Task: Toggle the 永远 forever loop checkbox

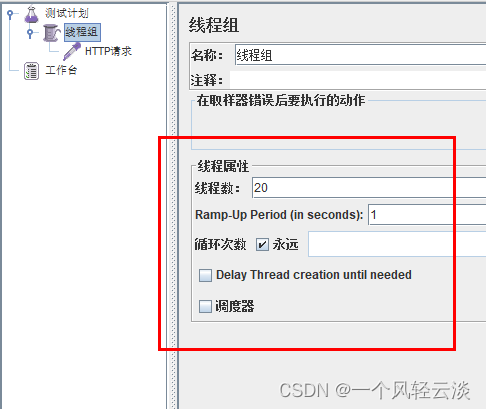Action: [x=262, y=245]
